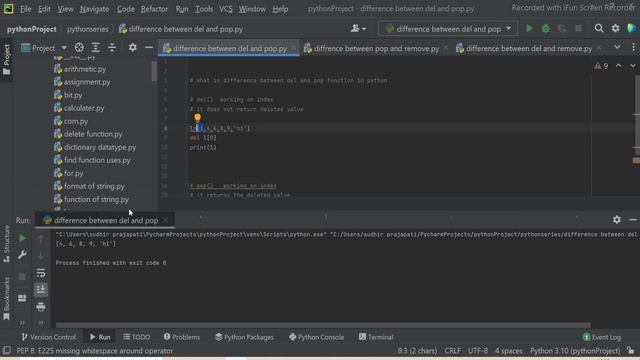
Task: Open IDE settings gear in top toolbar
Action: 616,28
